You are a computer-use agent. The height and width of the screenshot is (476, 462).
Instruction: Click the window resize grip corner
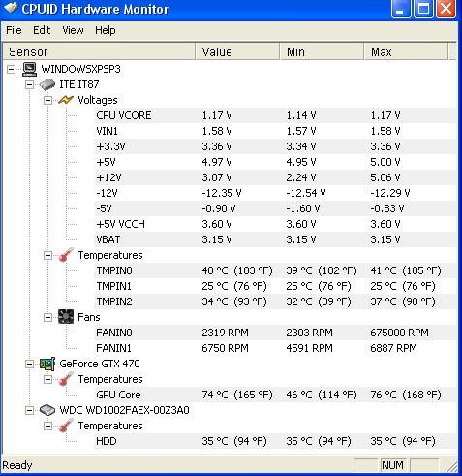(451, 466)
